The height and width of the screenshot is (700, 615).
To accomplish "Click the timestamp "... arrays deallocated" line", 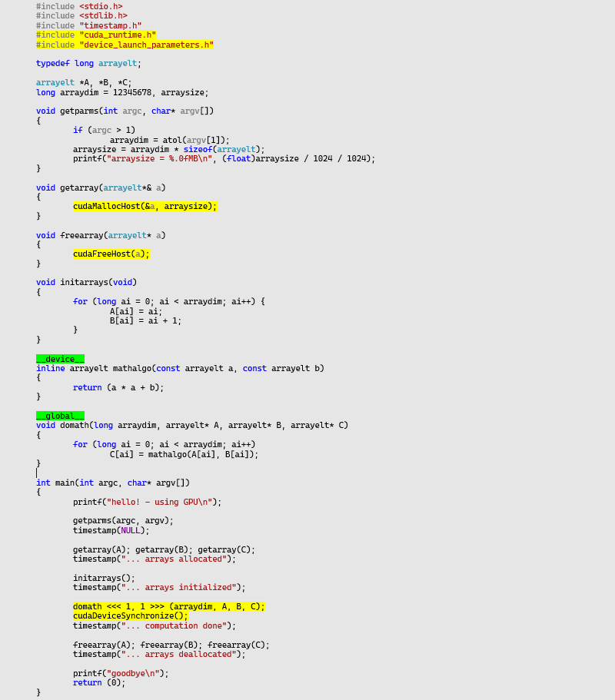I will click(x=159, y=655).
